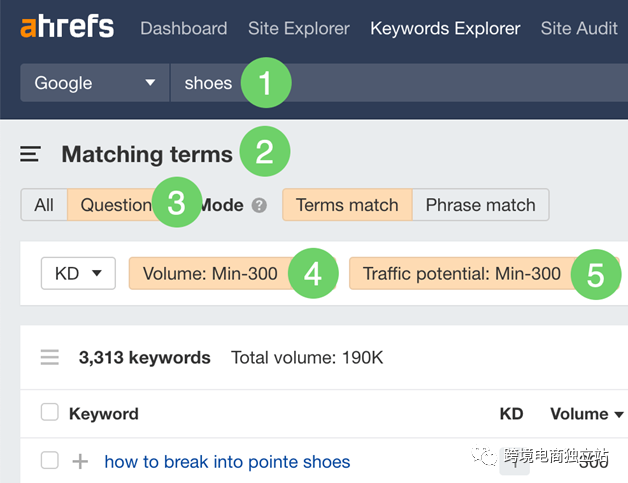The height and width of the screenshot is (483, 628).
Task: Open the how to break into pointe shoes link
Action: coord(227,462)
